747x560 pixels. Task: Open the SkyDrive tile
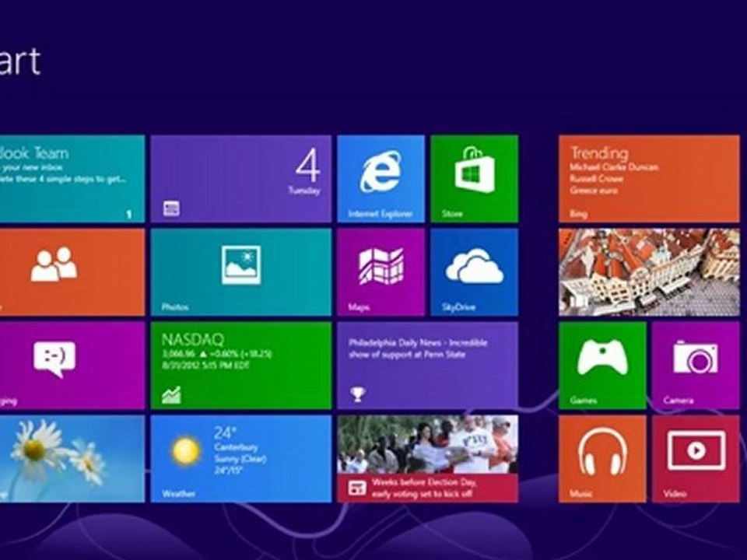474,272
